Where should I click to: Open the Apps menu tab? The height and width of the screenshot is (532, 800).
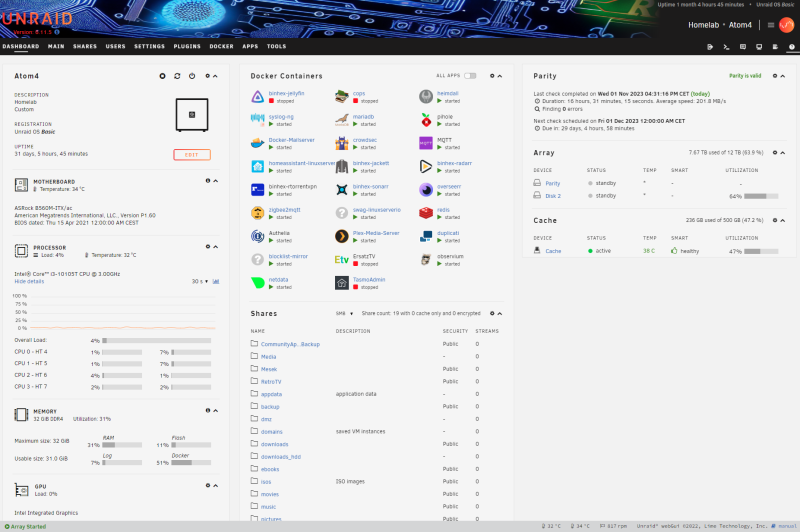click(250, 46)
